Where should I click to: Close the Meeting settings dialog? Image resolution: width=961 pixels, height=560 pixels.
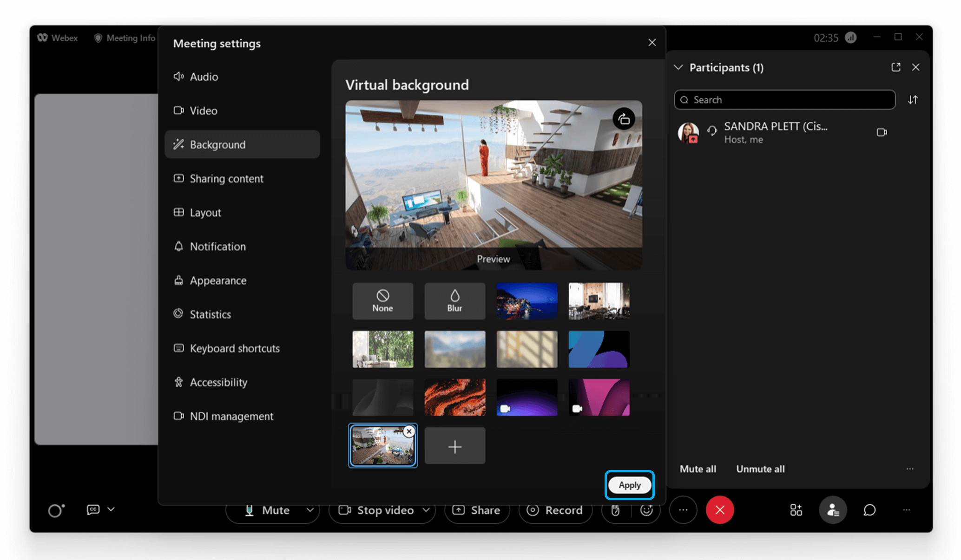pyautogui.click(x=652, y=43)
